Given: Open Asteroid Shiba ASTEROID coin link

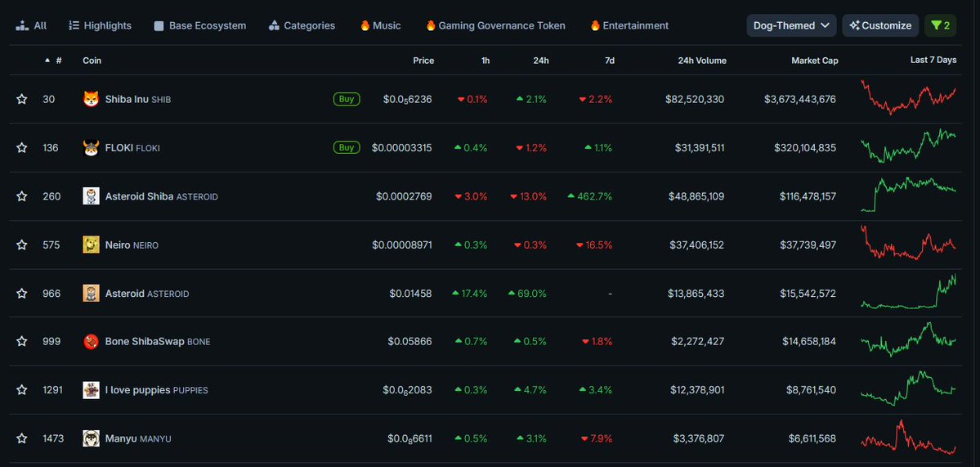Looking at the screenshot, I should pyautogui.click(x=161, y=196).
